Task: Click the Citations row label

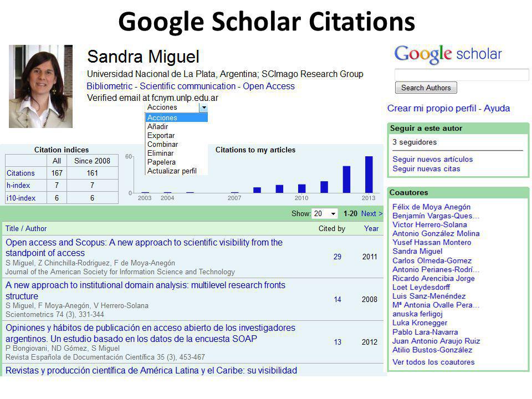Action: [x=21, y=173]
